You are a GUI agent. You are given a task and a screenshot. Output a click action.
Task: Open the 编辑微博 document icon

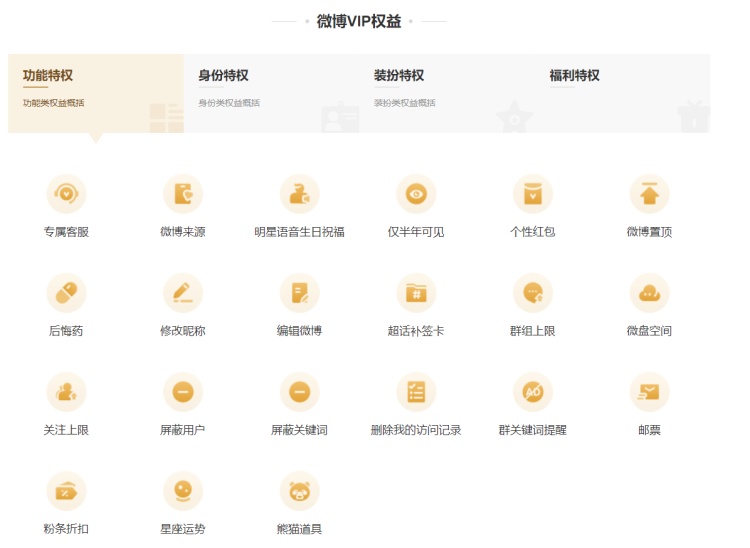(x=299, y=293)
